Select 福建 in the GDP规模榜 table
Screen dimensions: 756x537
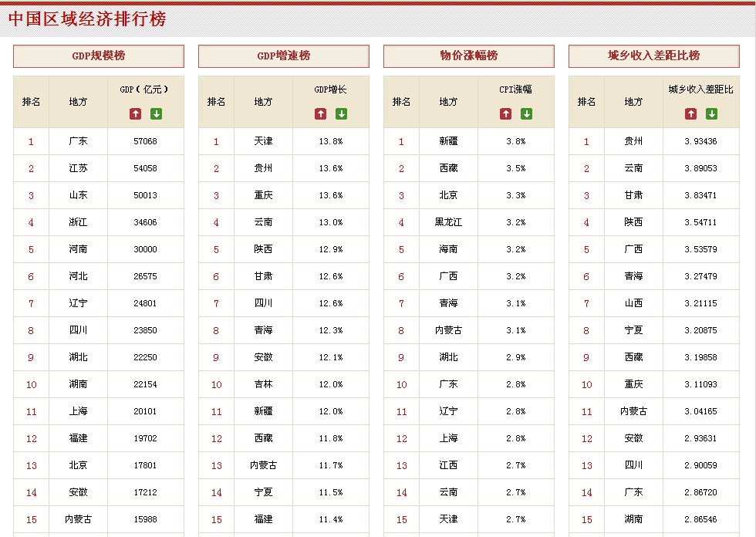(78, 438)
